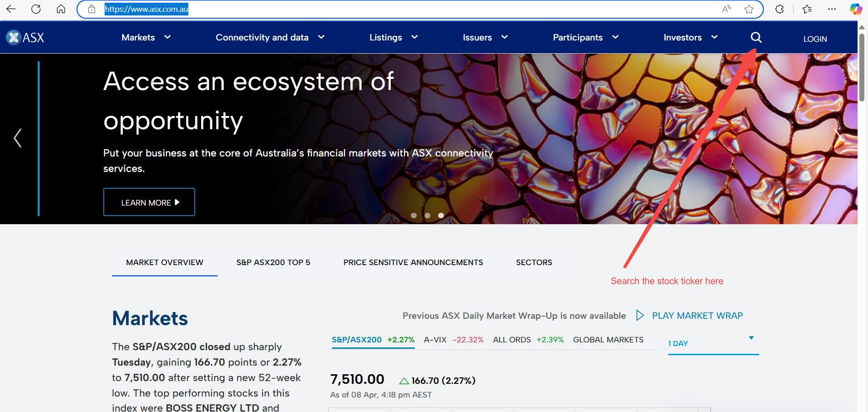
Task: Open the read aloud icon in address bar
Action: pos(727,9)
